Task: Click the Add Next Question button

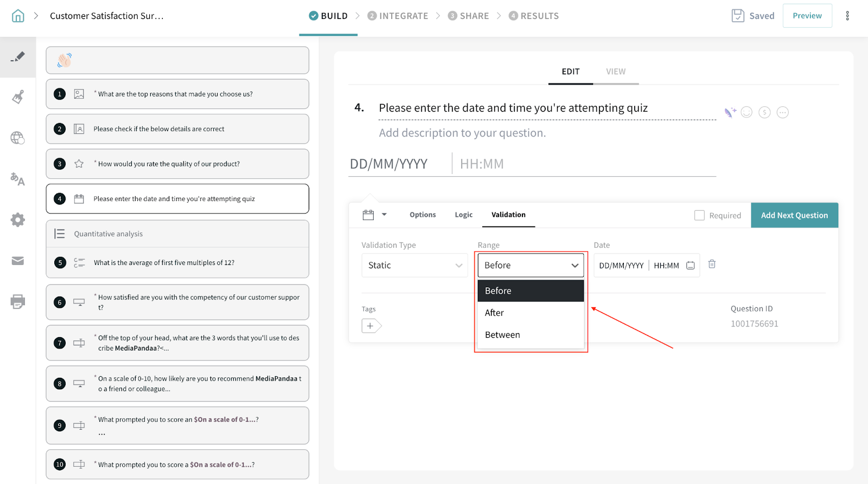Action: tap(794, 215)
